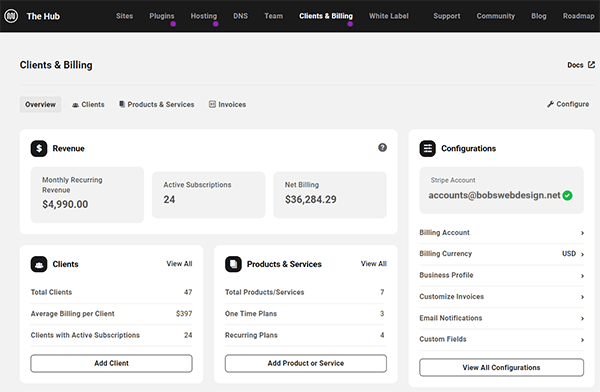
Task: Click the Email Notifications label
Action: 451,318
